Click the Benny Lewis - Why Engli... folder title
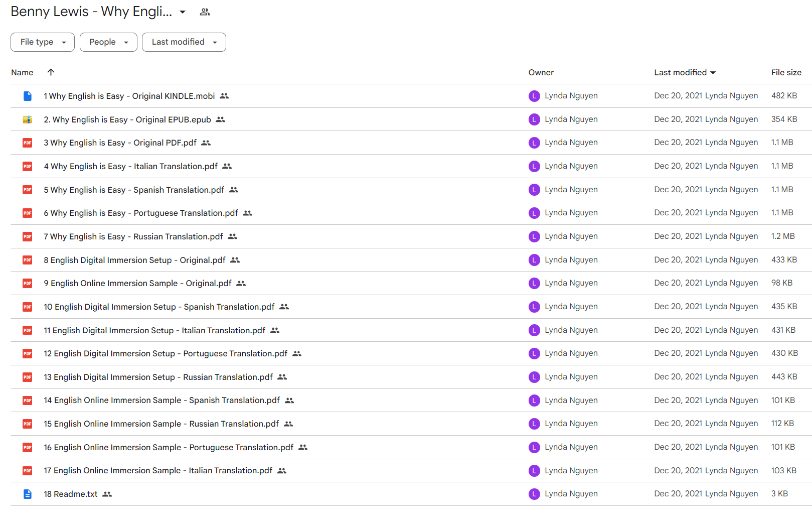 (91, 12)
